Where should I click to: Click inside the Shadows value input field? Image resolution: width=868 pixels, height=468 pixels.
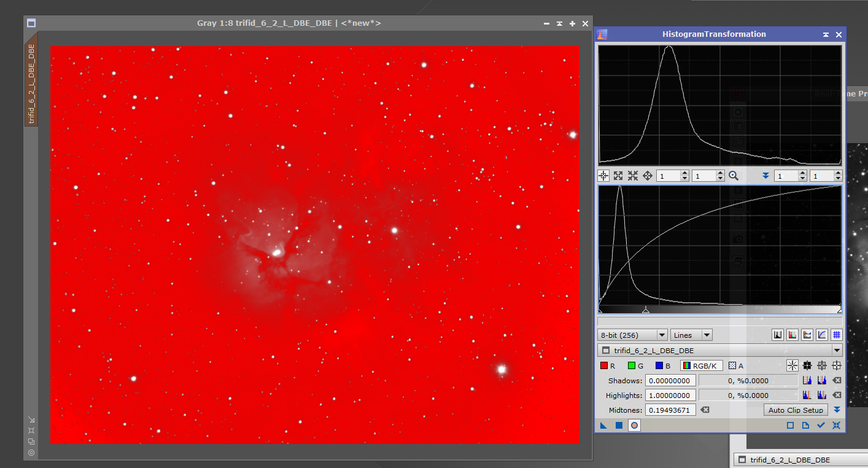tap(670, 380)
